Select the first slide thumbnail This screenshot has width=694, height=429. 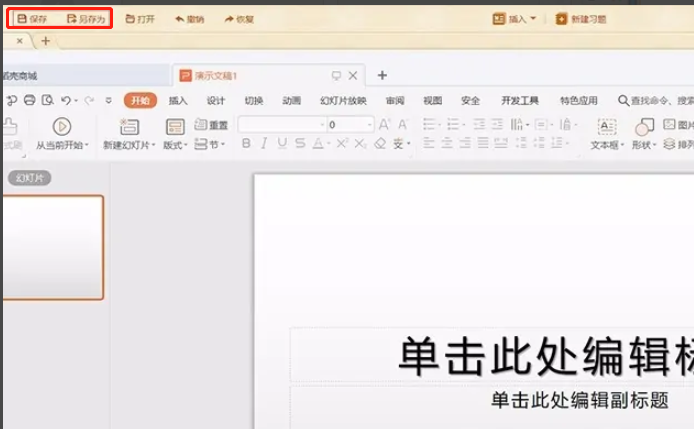point(53,247)
